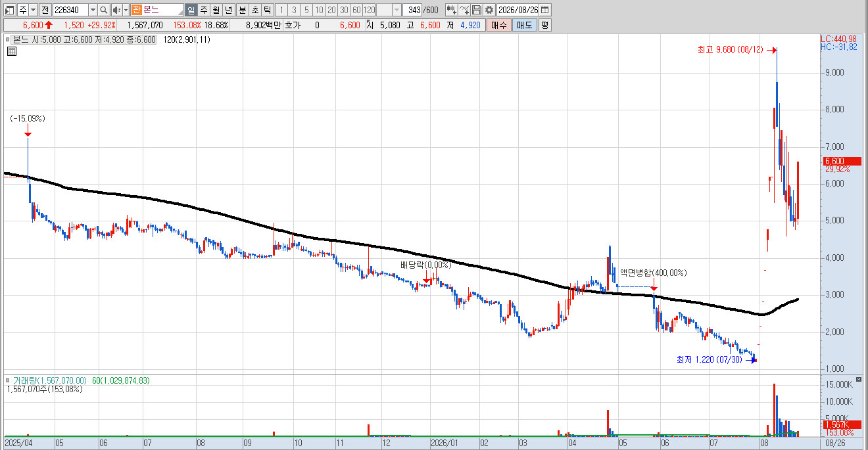Open chart settings gear icon

point(489,10)
